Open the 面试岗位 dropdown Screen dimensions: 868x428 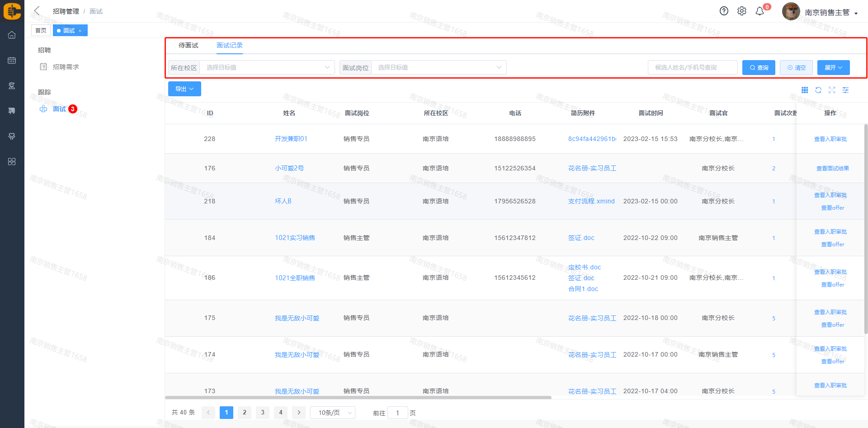439,67
